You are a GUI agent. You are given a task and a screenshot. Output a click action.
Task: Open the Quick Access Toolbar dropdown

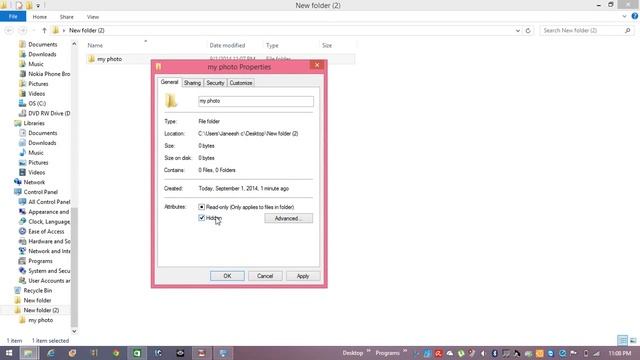tap(38, 5)
